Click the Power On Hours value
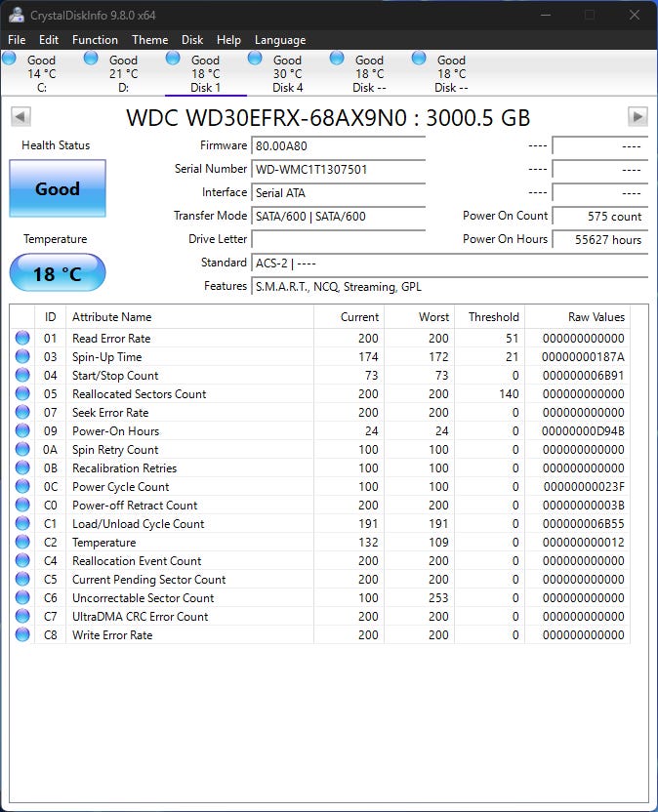 tap(600, 239)
